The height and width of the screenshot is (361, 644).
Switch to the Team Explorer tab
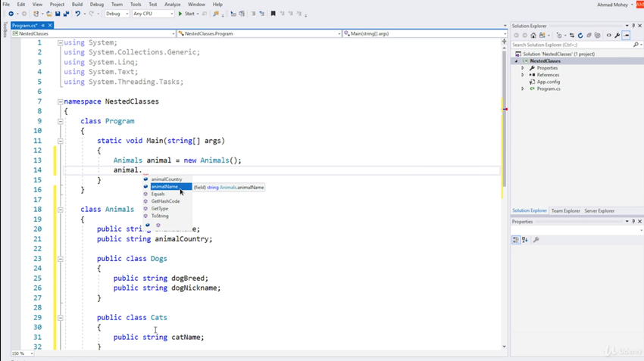pos(565,211)
